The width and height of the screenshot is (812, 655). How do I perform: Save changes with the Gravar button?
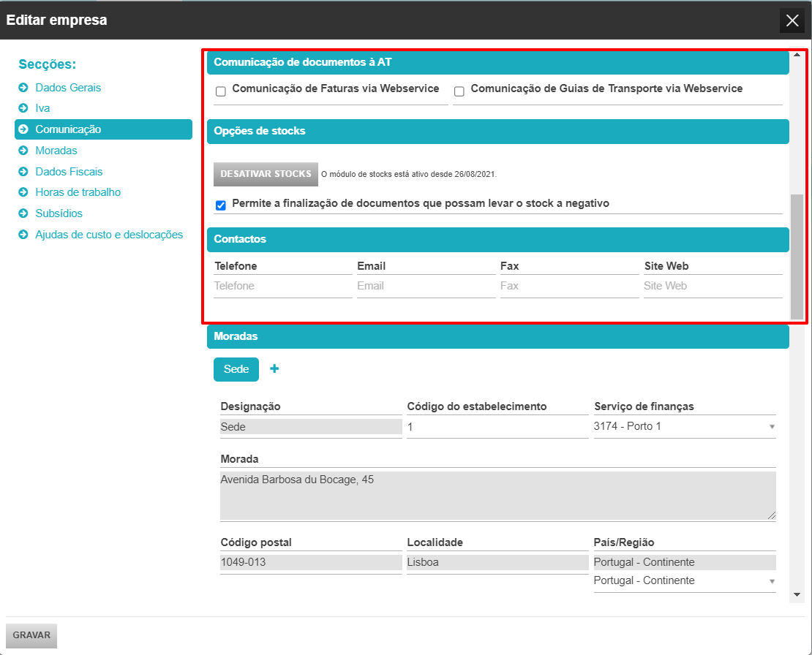click(31, 635)
